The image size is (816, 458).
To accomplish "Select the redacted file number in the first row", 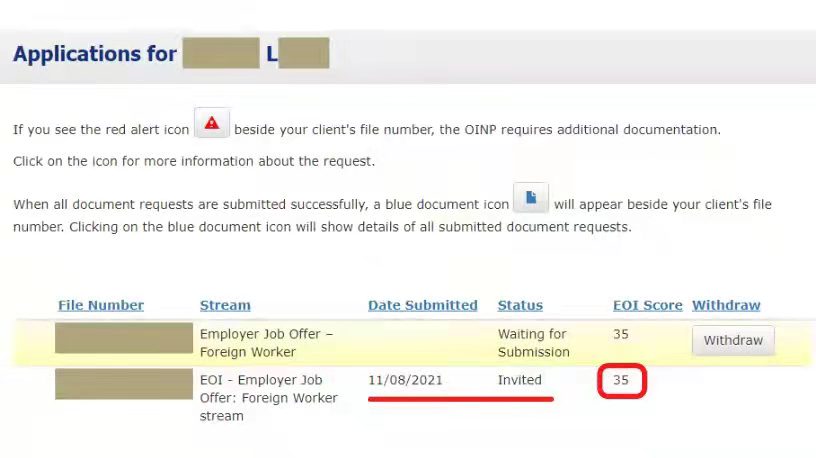I will click(124, 338).
